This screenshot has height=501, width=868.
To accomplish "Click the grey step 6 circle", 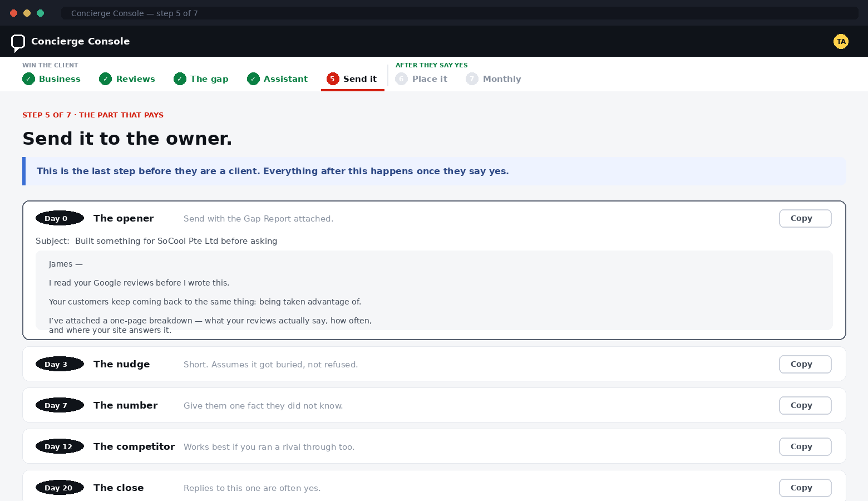I will point(402,79).
